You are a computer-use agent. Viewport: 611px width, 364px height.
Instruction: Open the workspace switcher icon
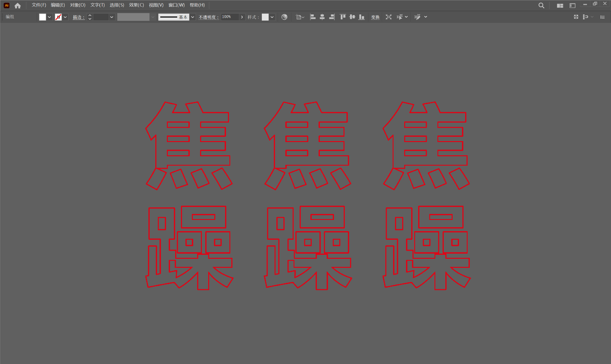coord(572,5)
